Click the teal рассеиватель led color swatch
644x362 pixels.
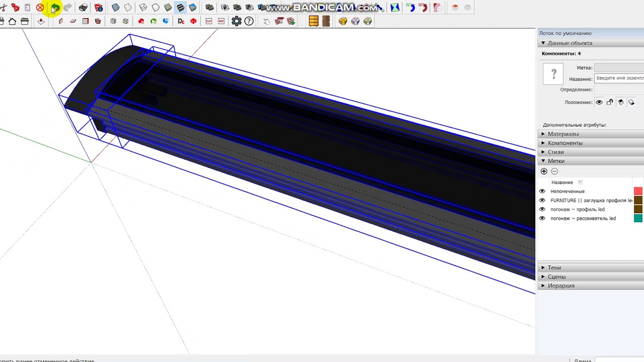638,218
